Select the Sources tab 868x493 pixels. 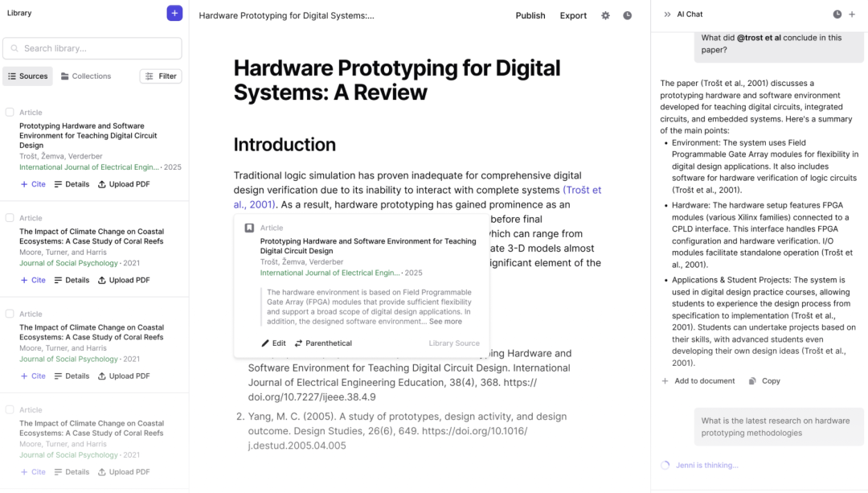point(27,76)
